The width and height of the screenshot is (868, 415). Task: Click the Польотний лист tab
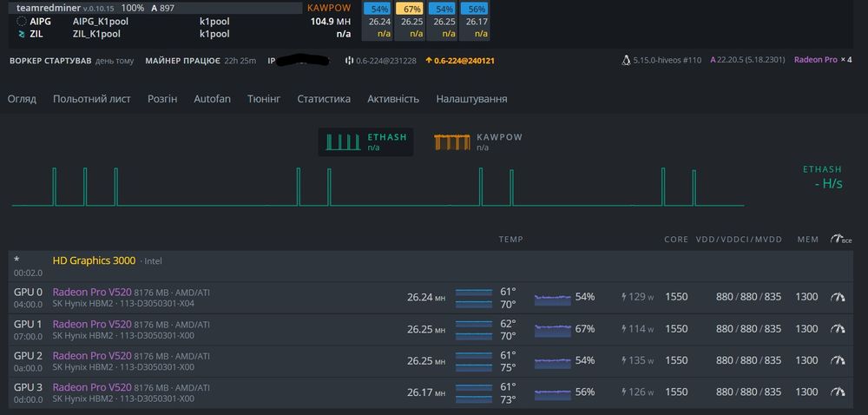pyautogui.click(x=92, y=99)
